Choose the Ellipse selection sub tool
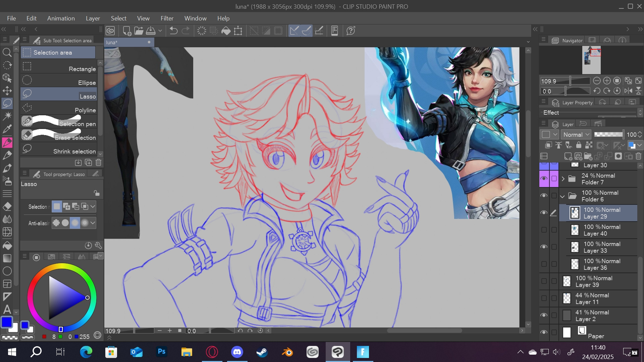Screen dimensions: 644x362 coord(59,80)
